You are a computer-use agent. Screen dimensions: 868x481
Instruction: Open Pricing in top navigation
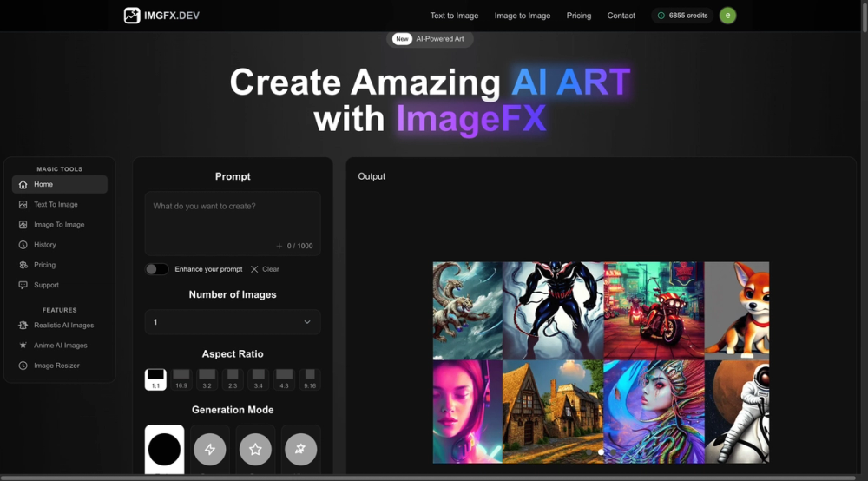(x=579, y=16)
